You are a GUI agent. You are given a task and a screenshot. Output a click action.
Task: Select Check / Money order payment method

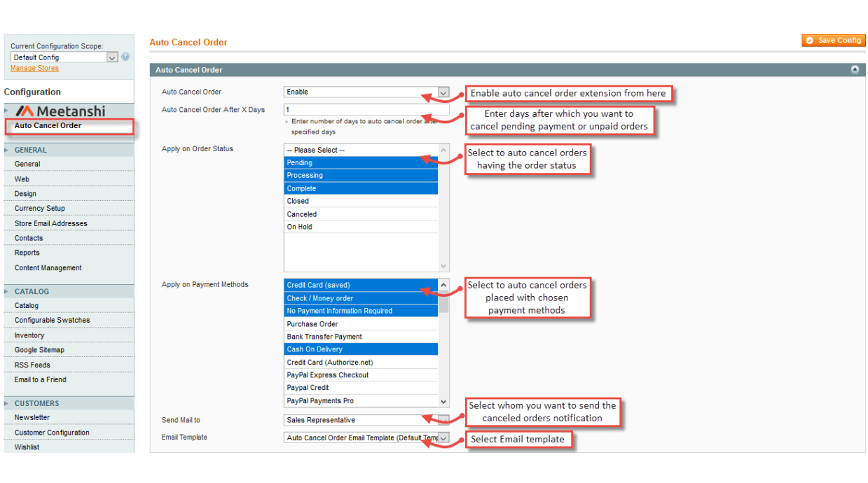coord(361,299)
